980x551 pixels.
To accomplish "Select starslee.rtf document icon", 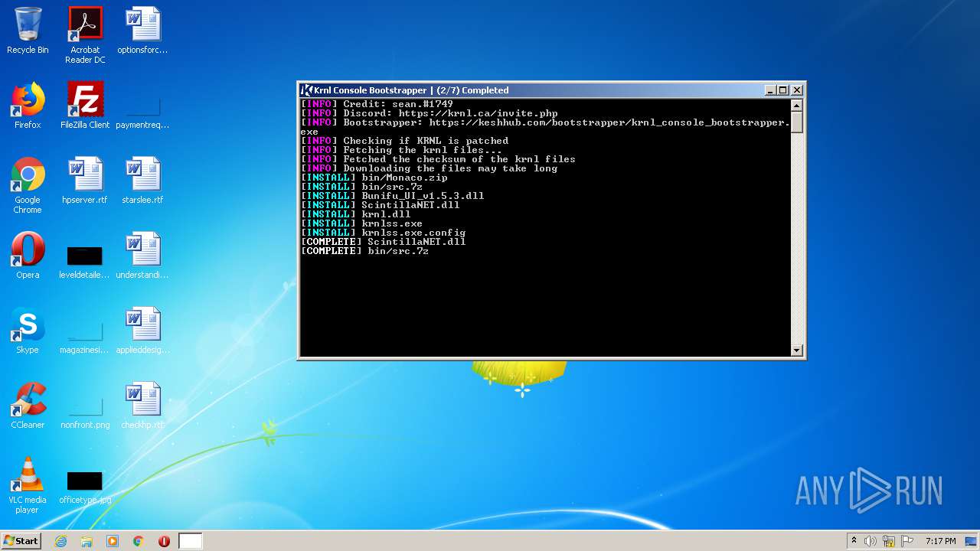I will click(x=142, y=181).
